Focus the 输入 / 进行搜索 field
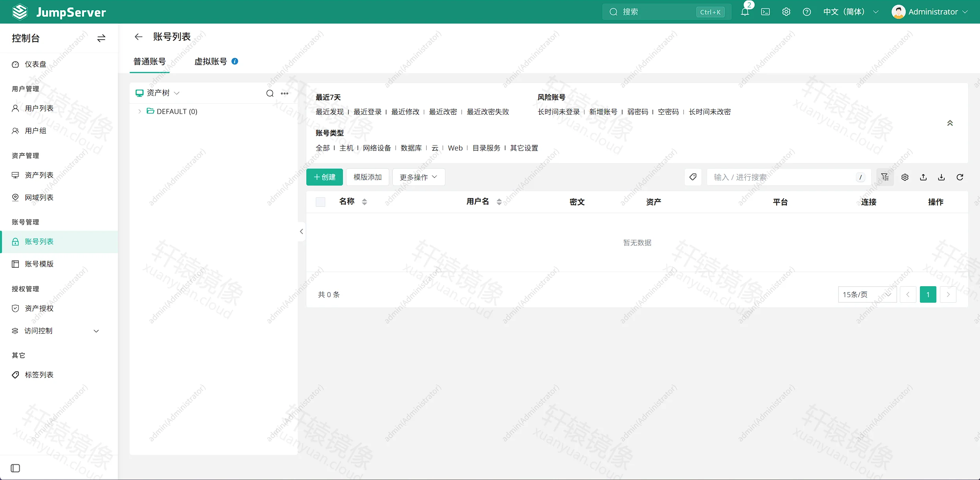Screen dimensions: 980x480 [x=789, y=177]
